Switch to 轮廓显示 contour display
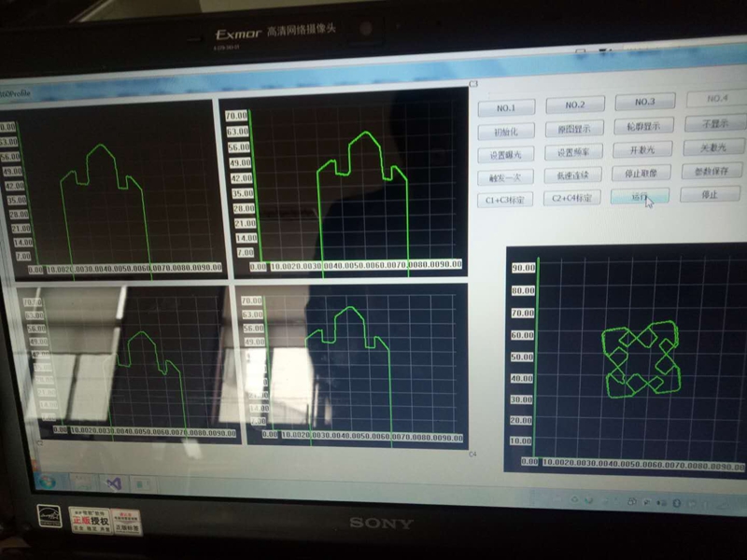This screenshot has height=560, width=747. click(x=644, y=126)
